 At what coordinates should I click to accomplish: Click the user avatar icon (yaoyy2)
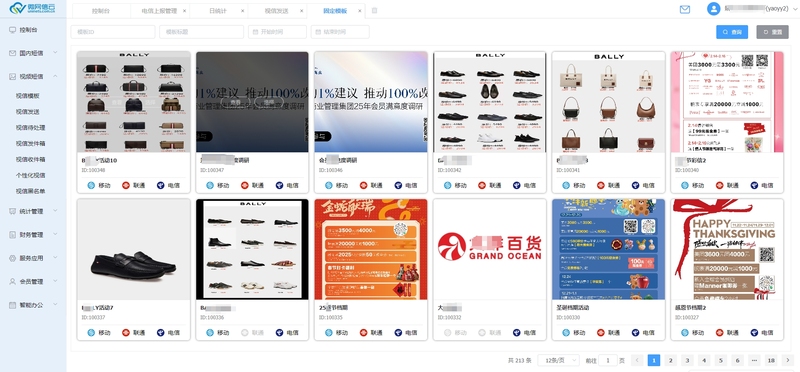coord(713,9)
